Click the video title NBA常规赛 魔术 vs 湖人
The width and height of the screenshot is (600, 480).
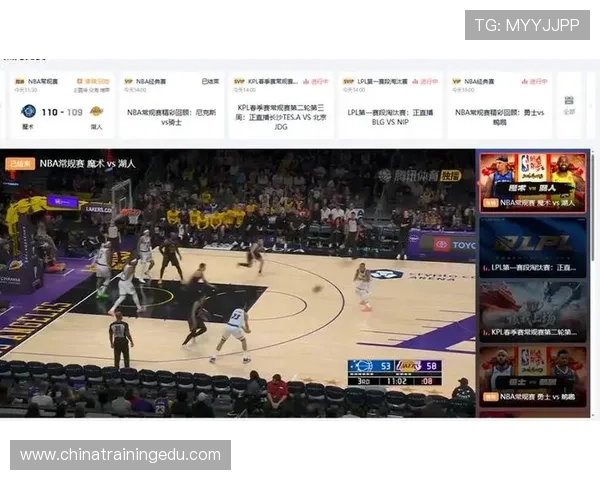pyautogui.click(x=88, y=164)
